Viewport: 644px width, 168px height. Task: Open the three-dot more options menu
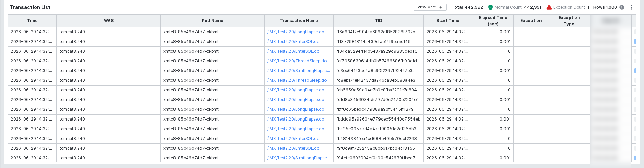coord(632,7)
